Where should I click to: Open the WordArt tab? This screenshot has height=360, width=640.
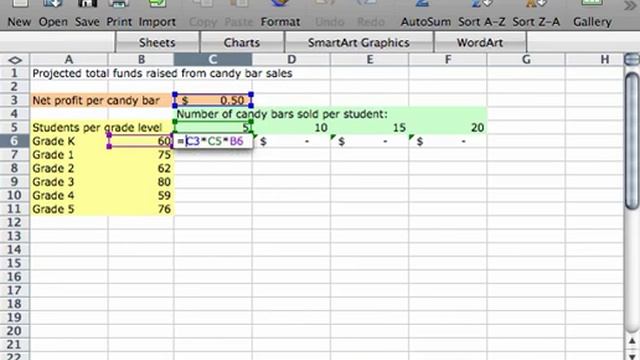[480, 42]
